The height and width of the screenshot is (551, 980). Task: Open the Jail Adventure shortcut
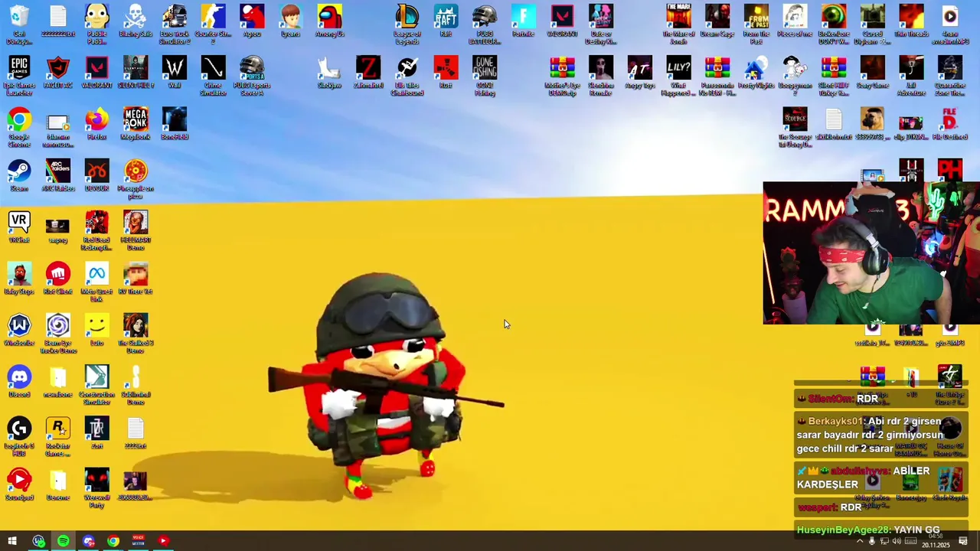911,75
